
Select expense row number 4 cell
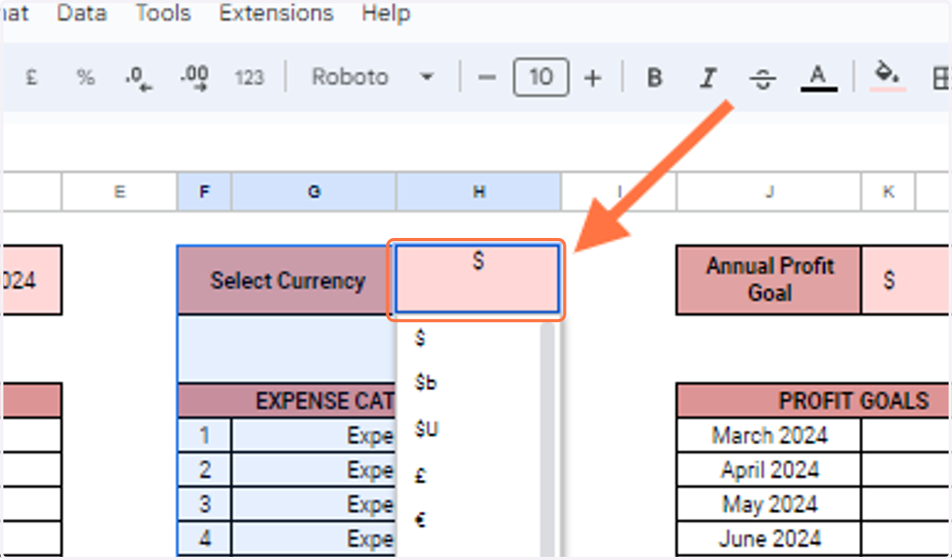[205, 539]
